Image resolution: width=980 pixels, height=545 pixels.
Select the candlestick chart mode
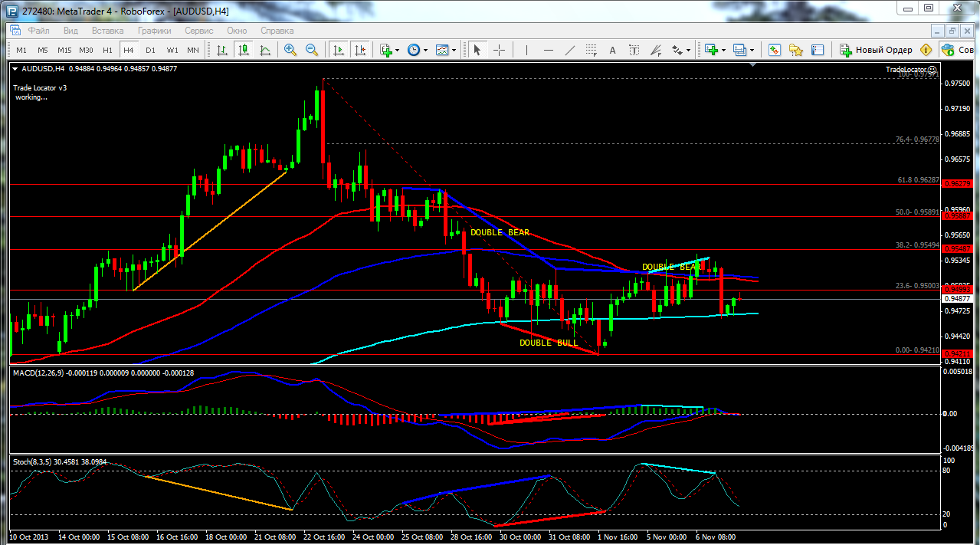click(244, 50)
